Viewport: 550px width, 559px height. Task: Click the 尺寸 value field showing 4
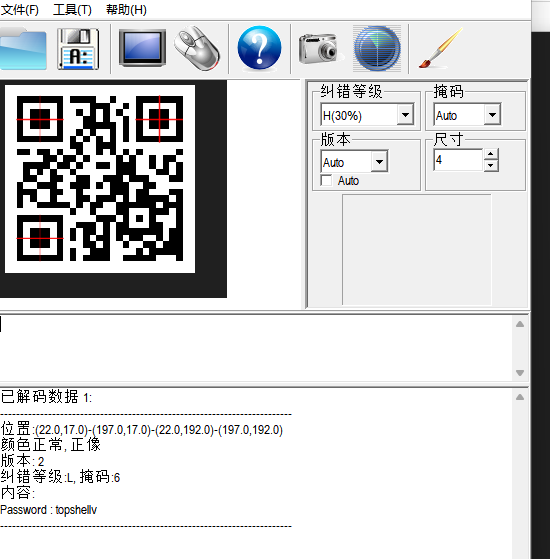click(x=458, y=160)
